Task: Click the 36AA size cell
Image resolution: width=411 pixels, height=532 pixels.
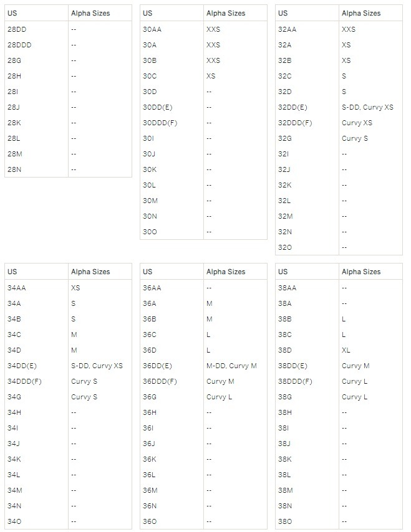Action: (152, 288)
